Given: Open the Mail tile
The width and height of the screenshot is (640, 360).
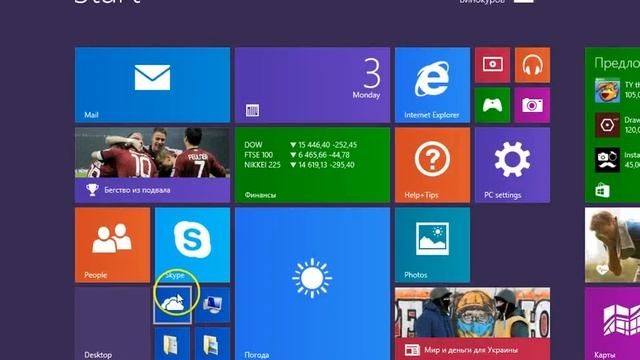Looking at the screenshot, I should pos(152,85).
